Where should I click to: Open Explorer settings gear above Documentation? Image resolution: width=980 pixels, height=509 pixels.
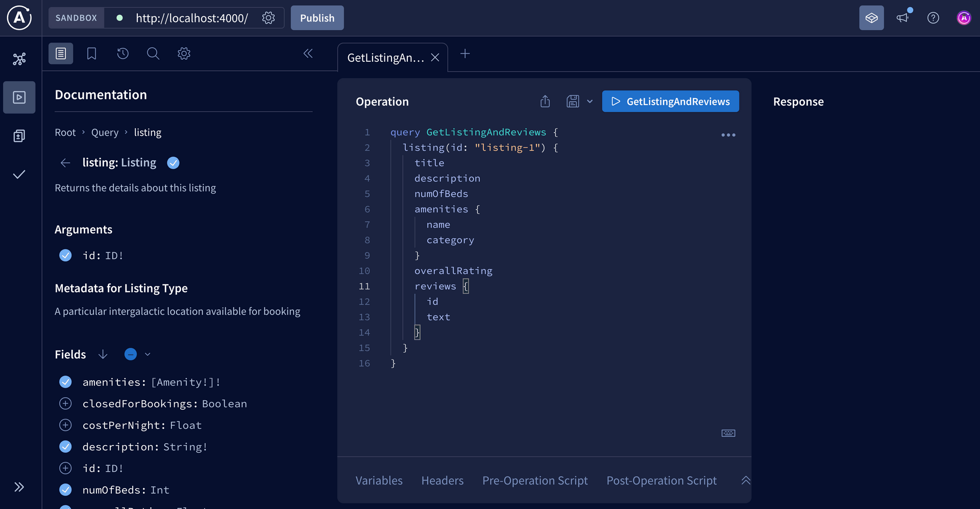click(x=184, y=53)
